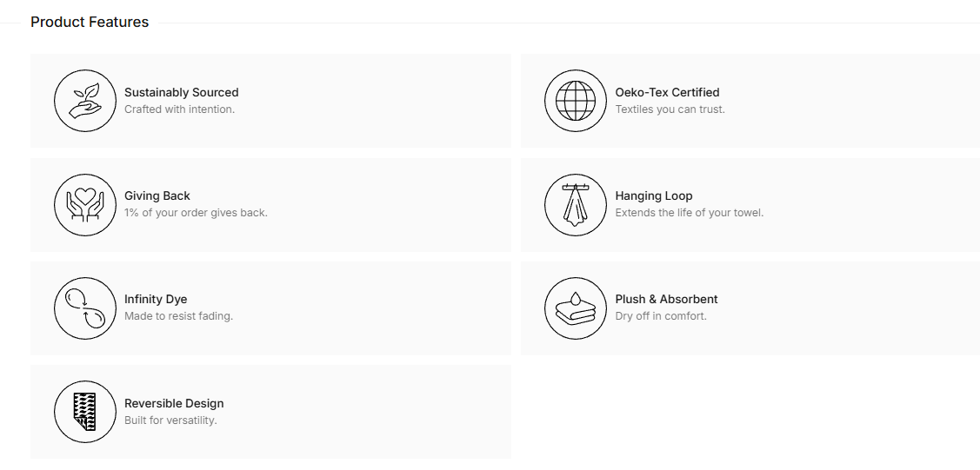Click the Oeko-Tex Certified globe icon
The height and width of the screenshot is (470, 980).
click(576, 101)
